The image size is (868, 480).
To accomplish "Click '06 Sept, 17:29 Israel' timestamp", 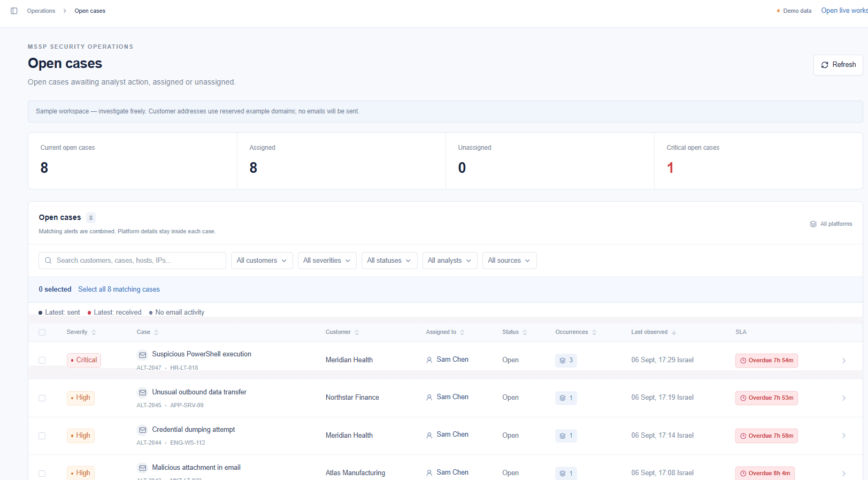I will pyautogui.click(x=662, y=360).
